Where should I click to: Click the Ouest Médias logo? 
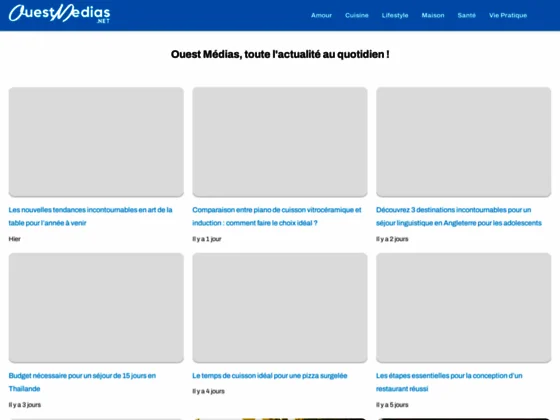coord(59,14)
